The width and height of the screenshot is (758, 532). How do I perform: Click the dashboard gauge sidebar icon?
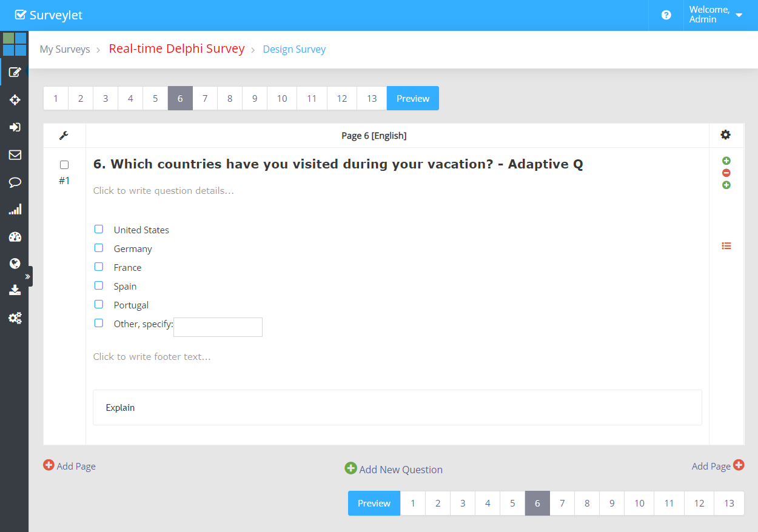pos(15,237)
